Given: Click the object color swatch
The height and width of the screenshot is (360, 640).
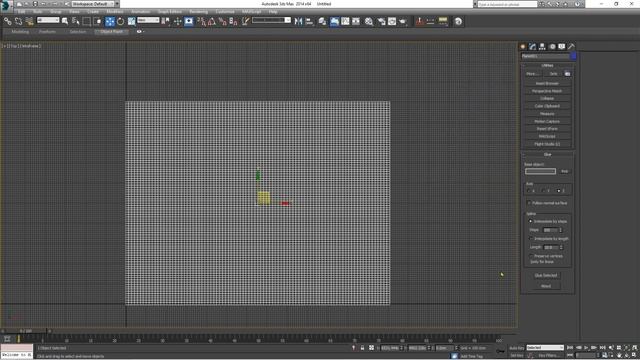Looking at the screenshot, I should [x=573, y=56].
